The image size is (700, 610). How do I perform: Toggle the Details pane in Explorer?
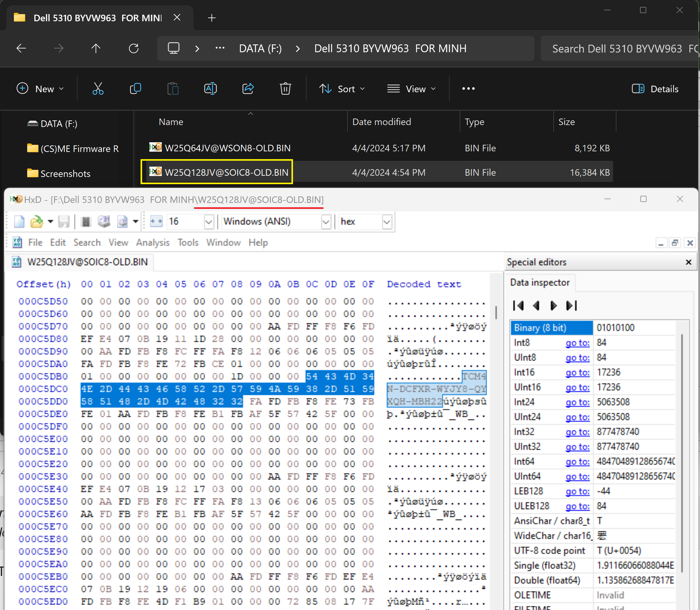pos(655,89)
